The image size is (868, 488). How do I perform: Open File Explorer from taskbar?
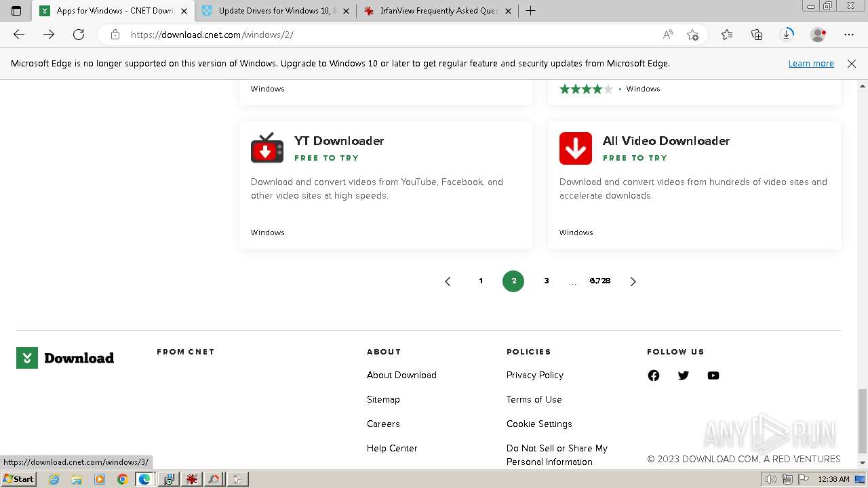(77, 479)
